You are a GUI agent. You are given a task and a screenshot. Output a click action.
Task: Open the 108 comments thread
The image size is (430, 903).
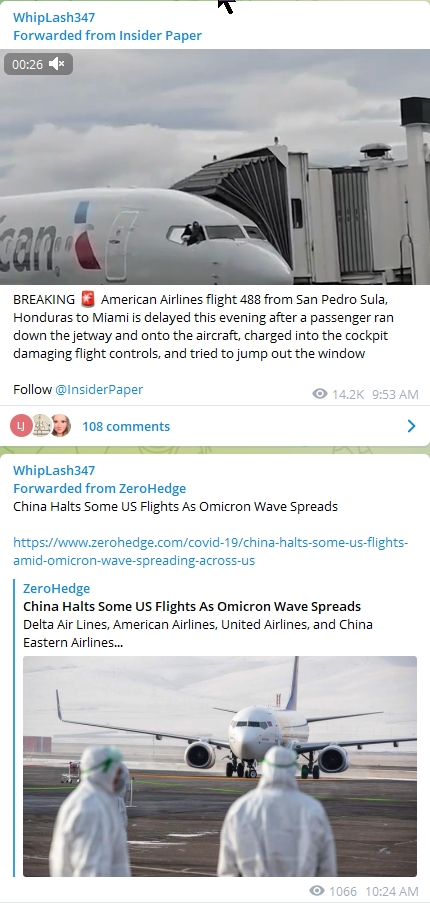(126, 426)
